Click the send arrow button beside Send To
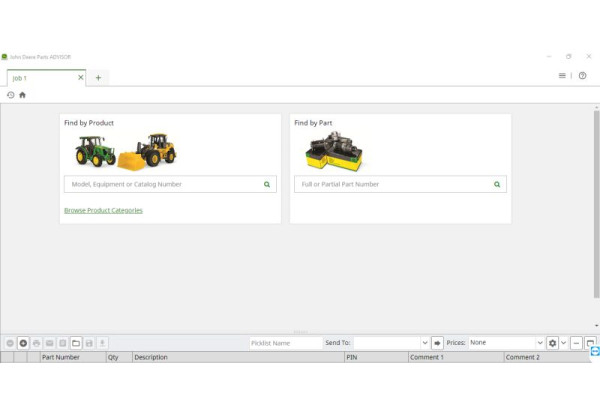 click(437, 343)
